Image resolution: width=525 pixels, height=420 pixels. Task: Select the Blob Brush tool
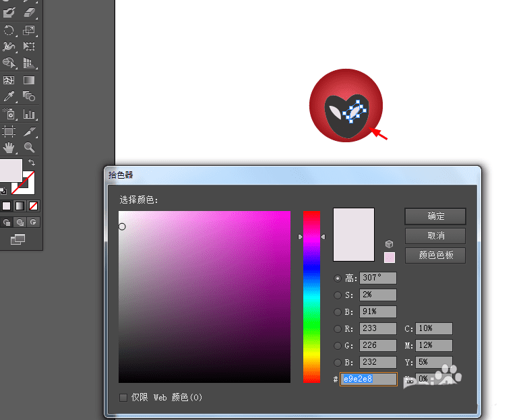pos(9,13)
